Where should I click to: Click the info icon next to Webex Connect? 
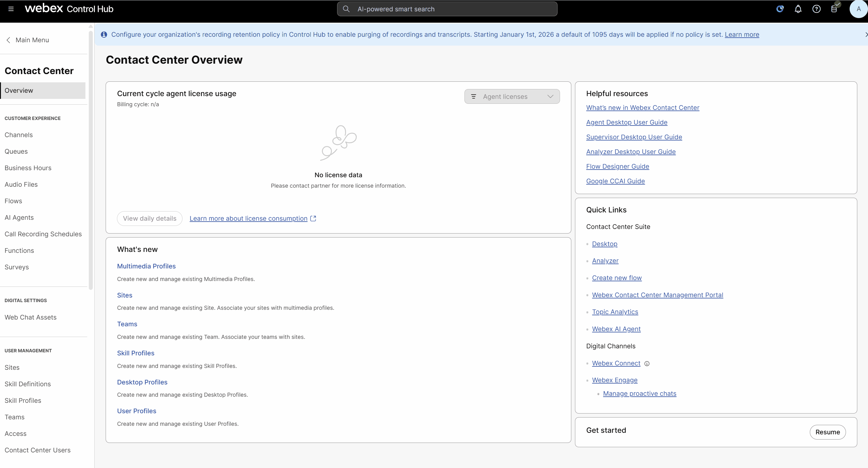[x=647, y=364]
